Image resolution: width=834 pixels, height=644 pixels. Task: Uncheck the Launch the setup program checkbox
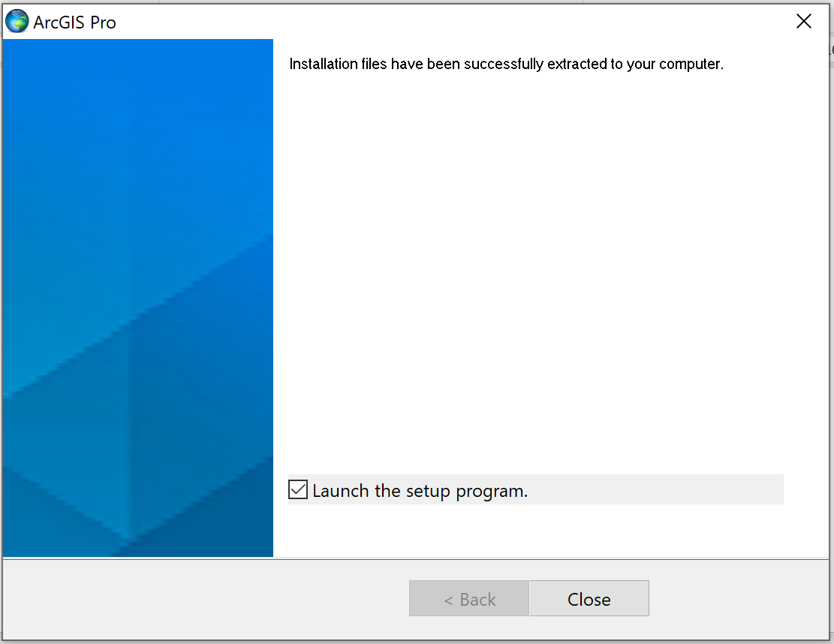point(298,490)
